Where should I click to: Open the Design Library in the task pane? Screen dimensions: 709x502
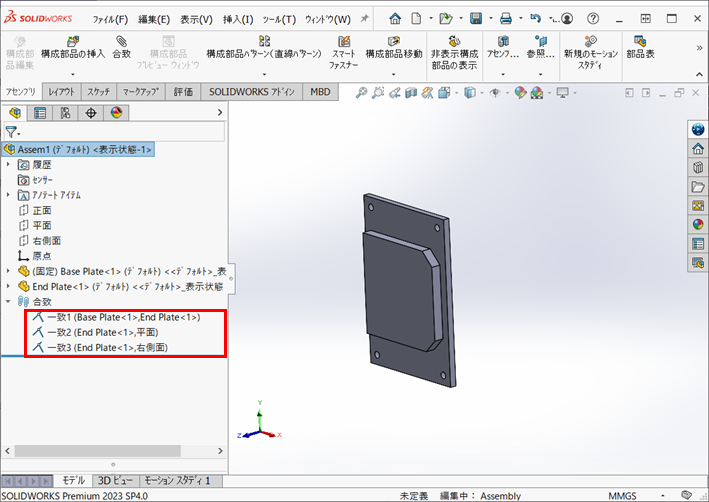pos(698,167)
